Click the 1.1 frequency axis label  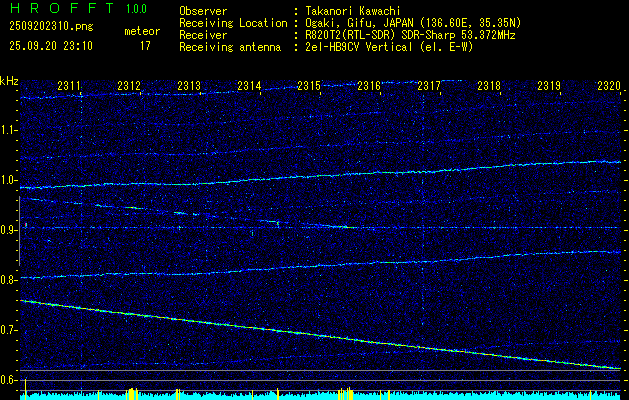[9, 130]
